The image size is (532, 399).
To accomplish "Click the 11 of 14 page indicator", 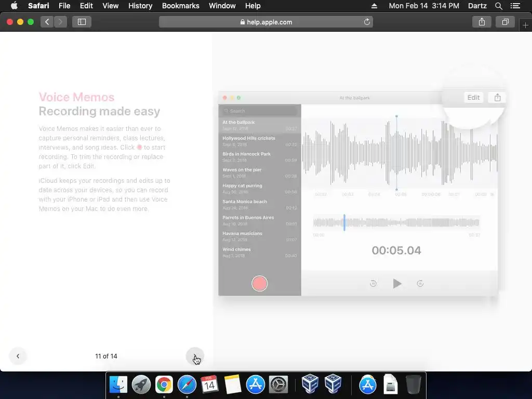I will tap(106, 356).
